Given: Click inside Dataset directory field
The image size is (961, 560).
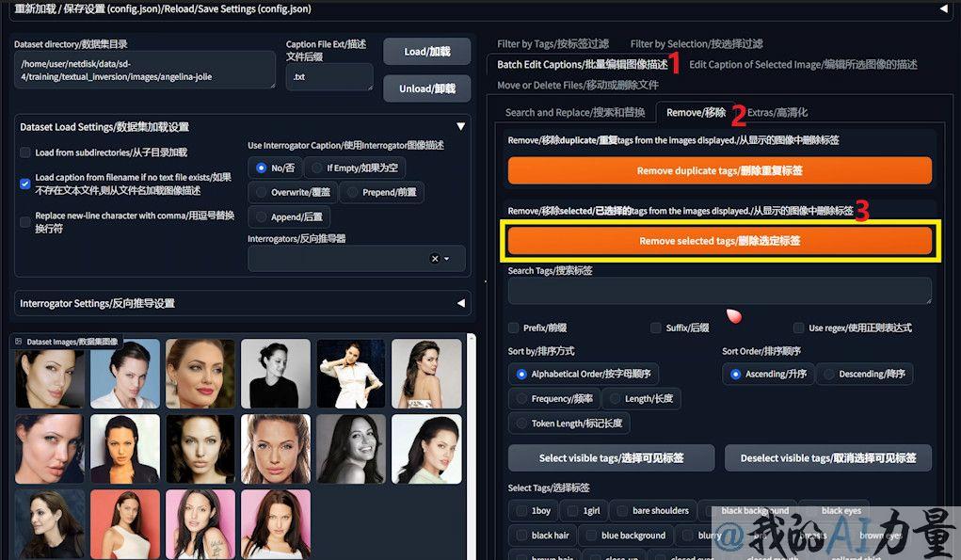Looking at the screenshot, I should (145, 70).
